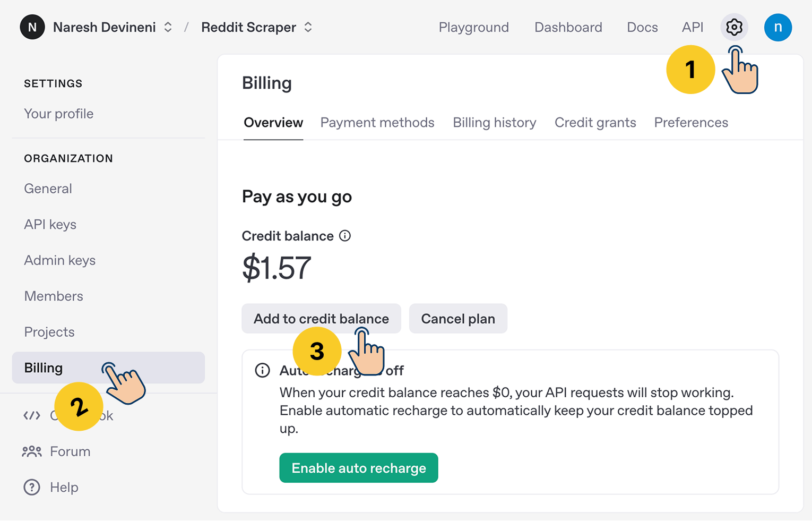Navigate to Docs in top menu

(642, 27)
